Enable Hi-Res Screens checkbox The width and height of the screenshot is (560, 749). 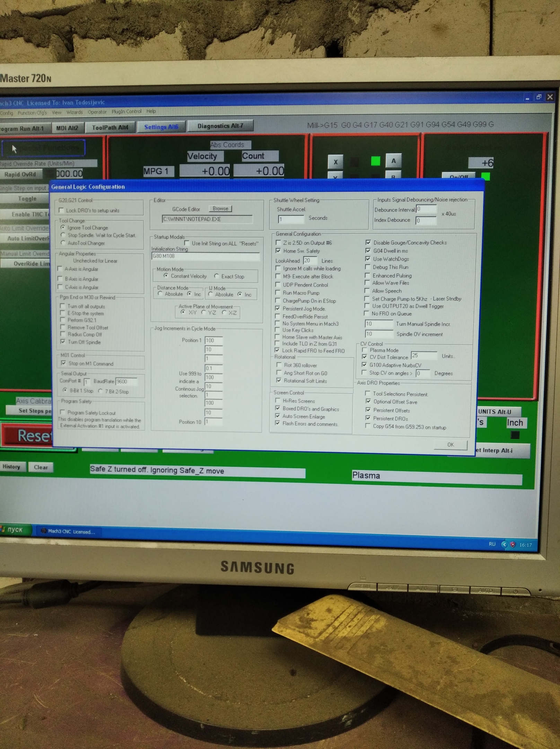click(278, 401)
